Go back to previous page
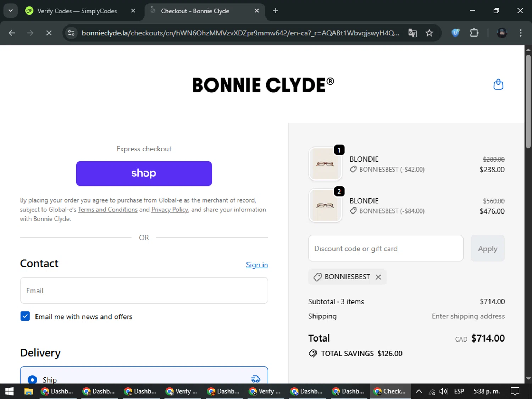Screen dimensions: 532x399 pyautogui.click(x=12, y=33)
